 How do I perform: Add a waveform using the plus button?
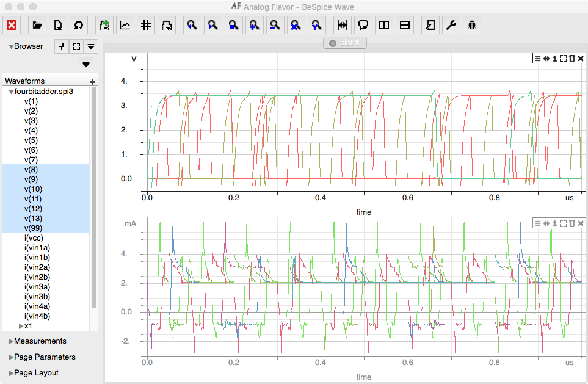(x=91, y=81)
